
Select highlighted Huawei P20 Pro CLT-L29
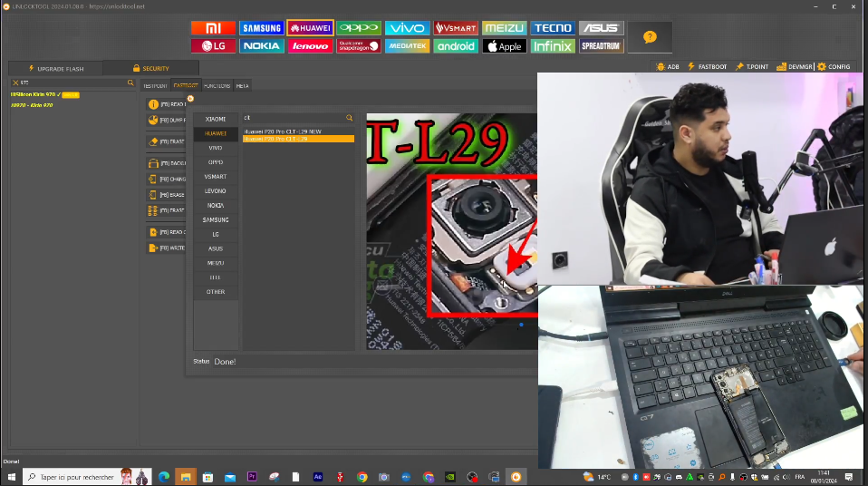pos(298,139)
